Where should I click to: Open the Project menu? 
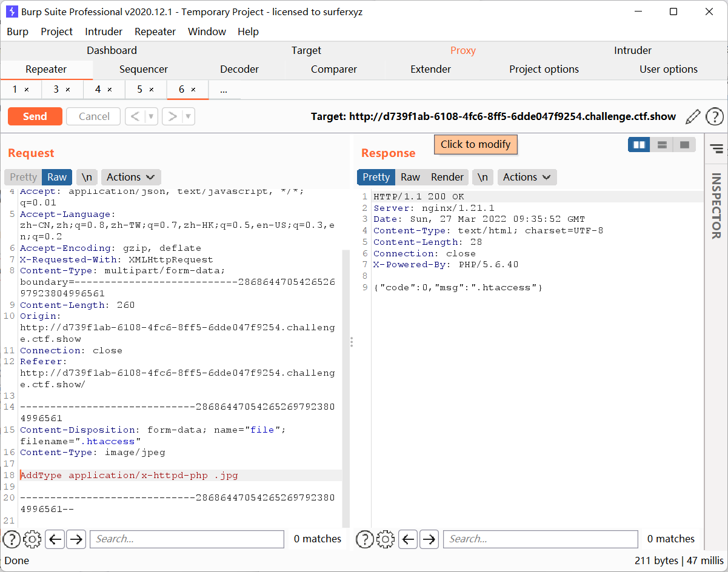[56, 32]
